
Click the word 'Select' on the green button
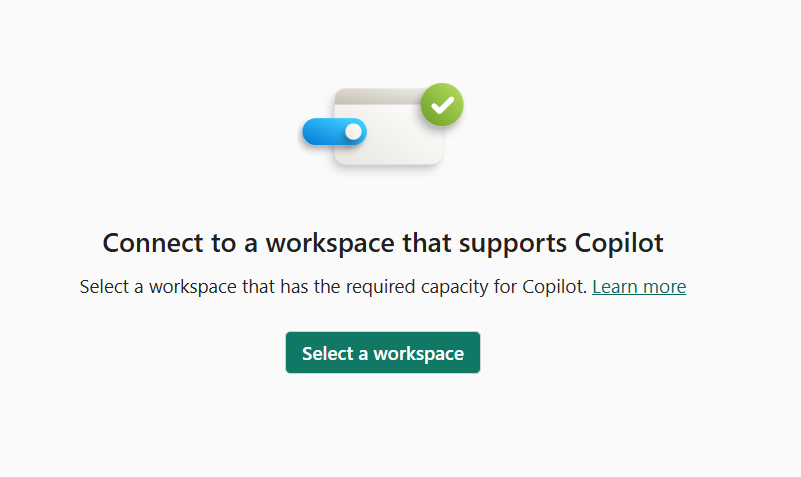coord(328,353)
